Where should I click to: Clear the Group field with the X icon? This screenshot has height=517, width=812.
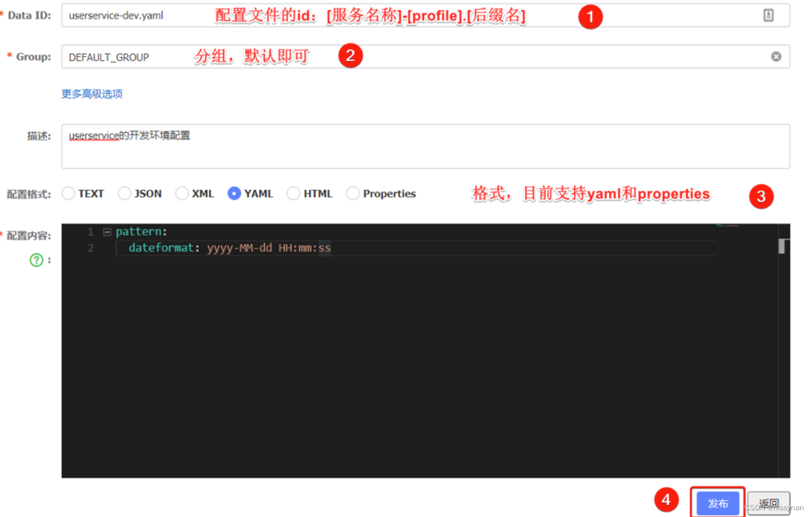click(x=776, y=56)
